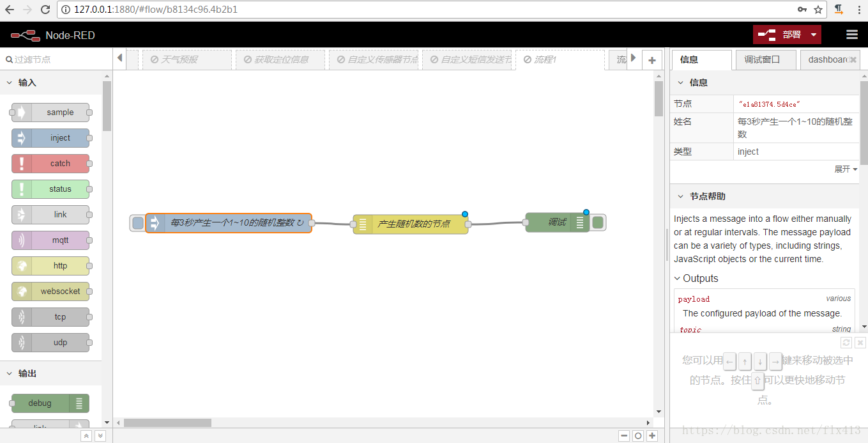Switch to 自定义传感器节点 flow tab
The image size is (868, 443).
(374, 59)
